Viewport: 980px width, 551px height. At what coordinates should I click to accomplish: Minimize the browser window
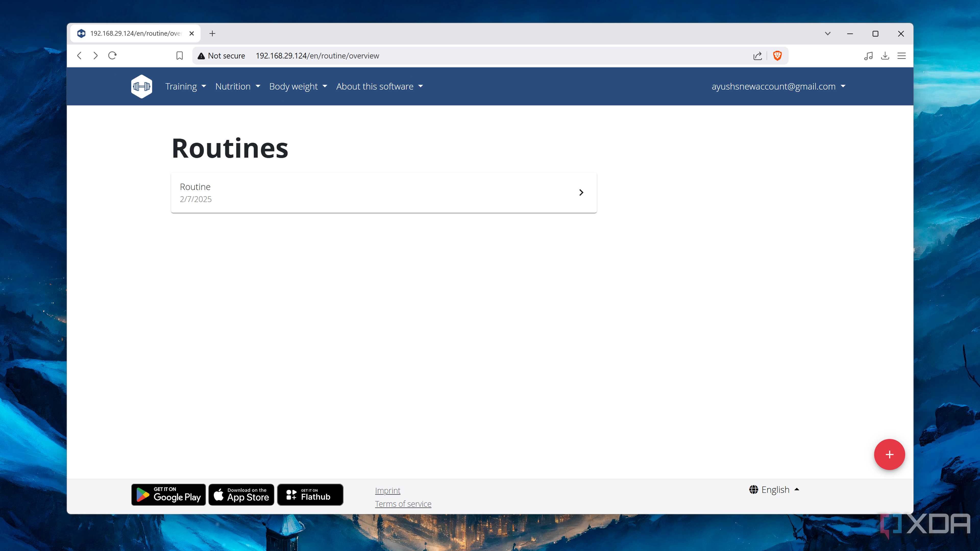850,33
